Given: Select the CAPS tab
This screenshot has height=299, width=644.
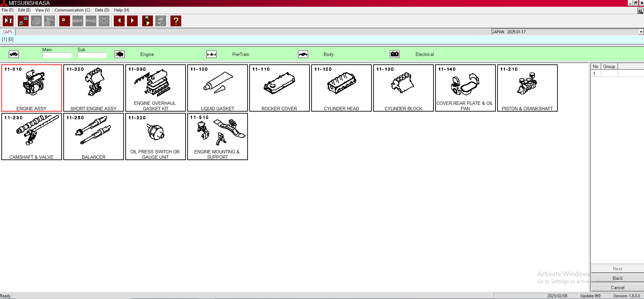Looking at the screenshot, I should point(8,32).
